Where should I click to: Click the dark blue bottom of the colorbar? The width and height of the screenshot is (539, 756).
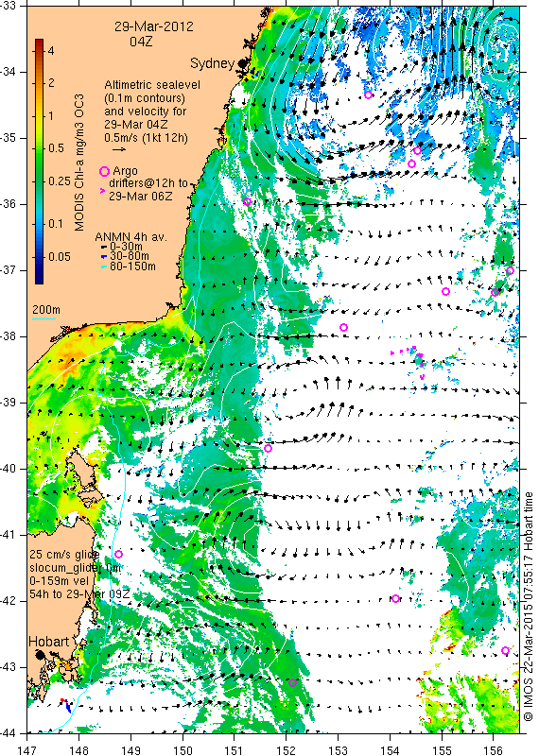pyautogui.click(x=40, y=278)
